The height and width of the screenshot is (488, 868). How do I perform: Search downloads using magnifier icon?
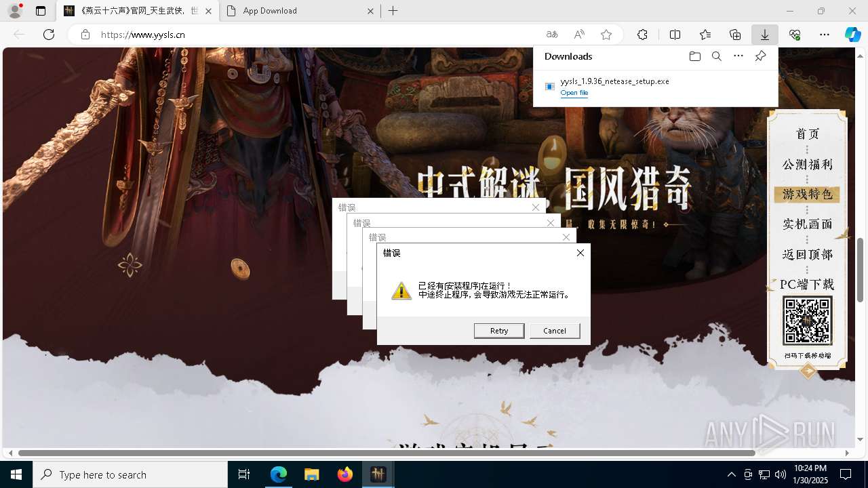click(x=716, y=56)
